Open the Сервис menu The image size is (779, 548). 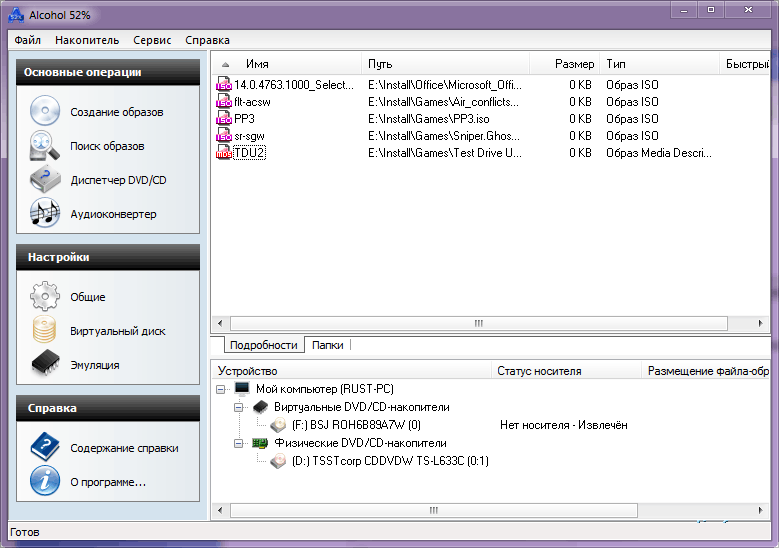[x=152, y=40]
